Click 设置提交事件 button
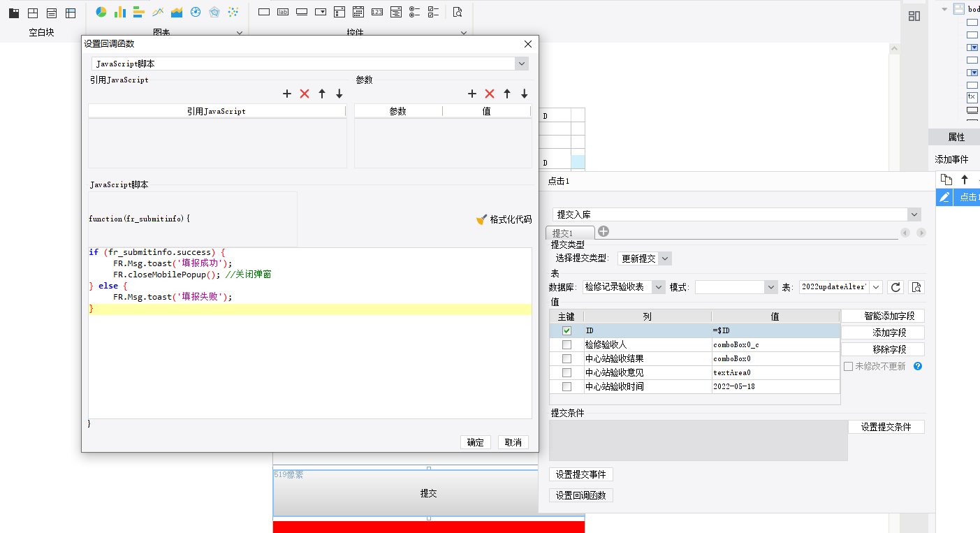 (x=581, y=474)
